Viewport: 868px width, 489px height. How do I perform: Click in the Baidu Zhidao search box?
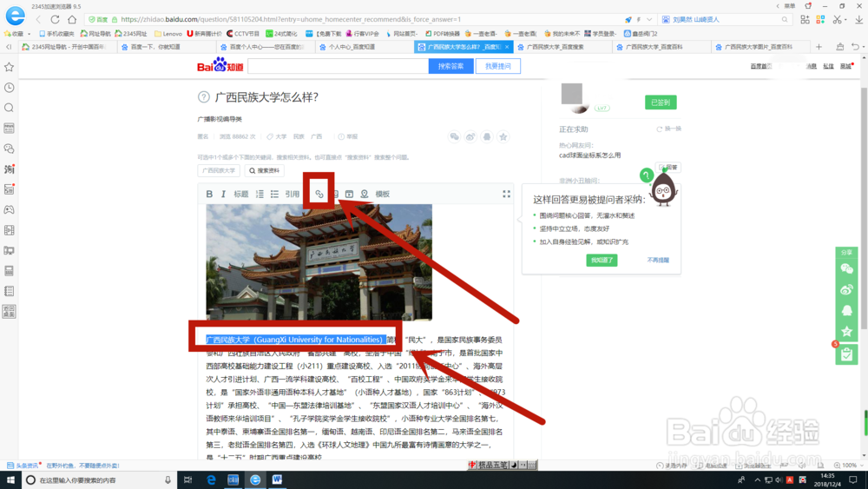coord(338,66)
